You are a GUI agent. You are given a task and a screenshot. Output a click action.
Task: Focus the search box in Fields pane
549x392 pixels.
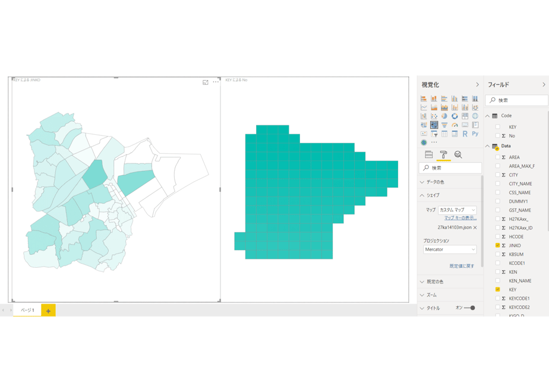click(x=517, y=100)
